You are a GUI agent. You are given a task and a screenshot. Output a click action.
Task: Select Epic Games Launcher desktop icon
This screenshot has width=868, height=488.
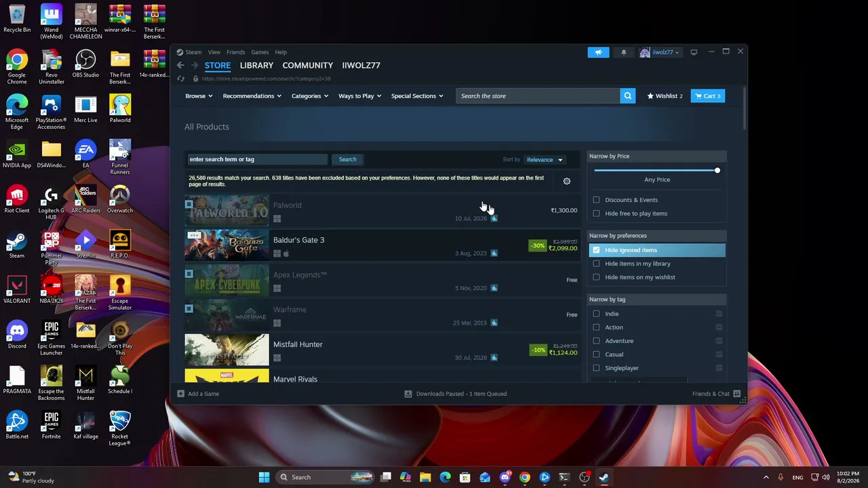click(52, 339)
